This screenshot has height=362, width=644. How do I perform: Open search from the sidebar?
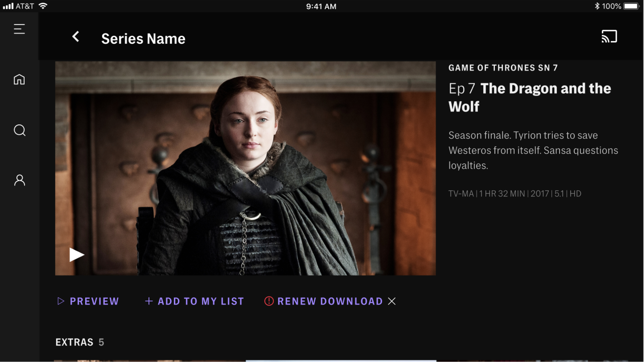pos(19,131)
